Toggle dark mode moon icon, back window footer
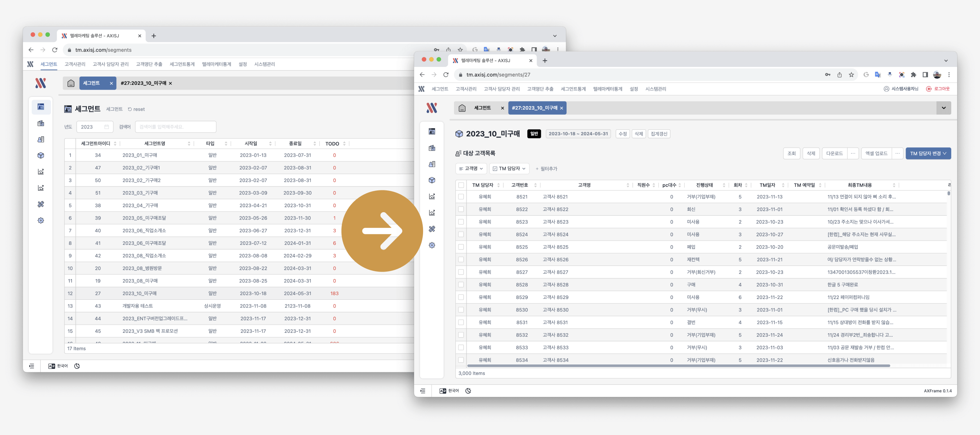The width and height of the screenshot is (980, 435). point(77,366)
